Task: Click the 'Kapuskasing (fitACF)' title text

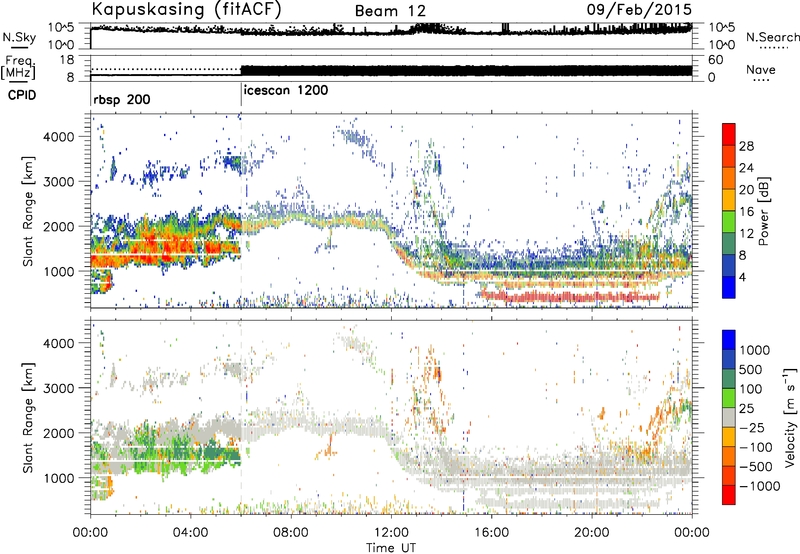Action: point(186,9)
